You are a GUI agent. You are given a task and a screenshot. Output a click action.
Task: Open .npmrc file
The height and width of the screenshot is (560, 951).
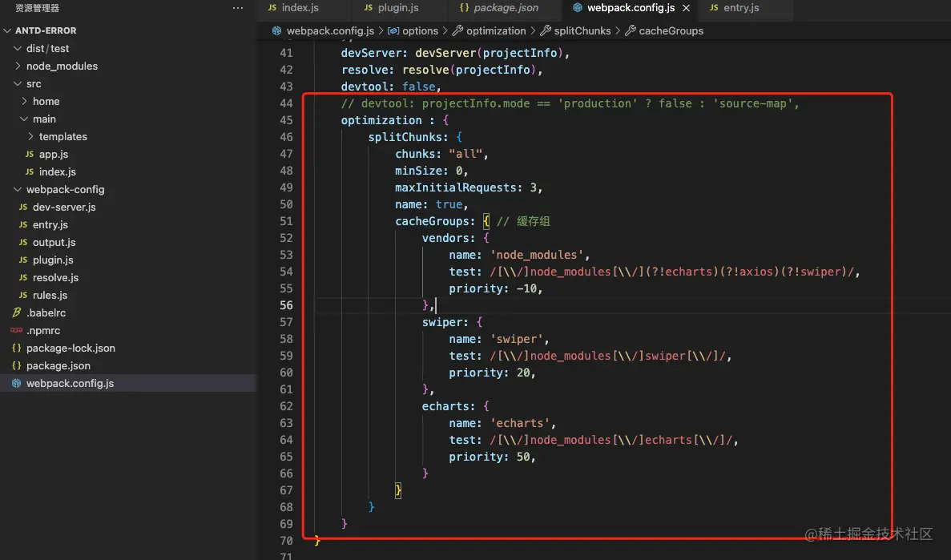click(43, 330)
